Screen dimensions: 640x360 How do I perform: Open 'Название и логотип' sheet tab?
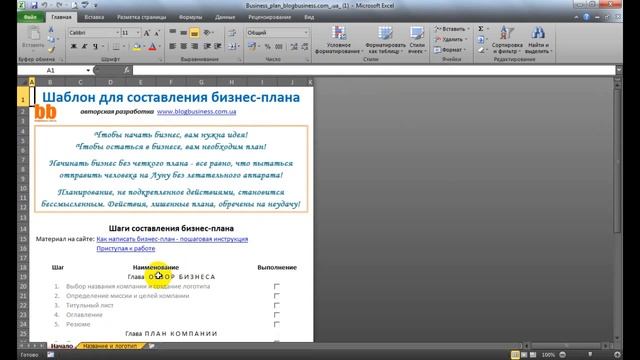110,346
